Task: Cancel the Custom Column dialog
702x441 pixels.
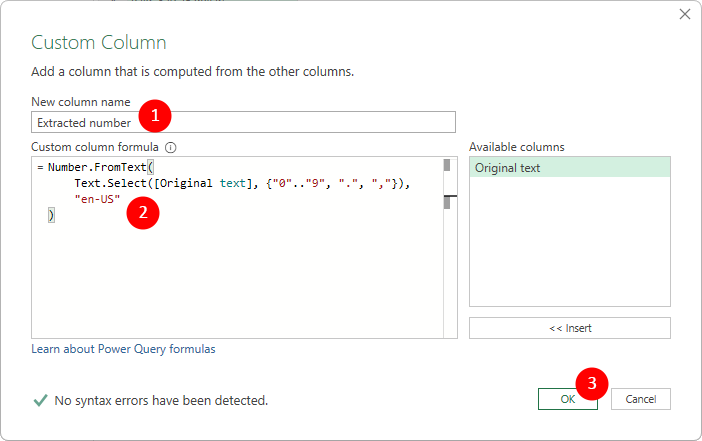Action: coord(641,399)
